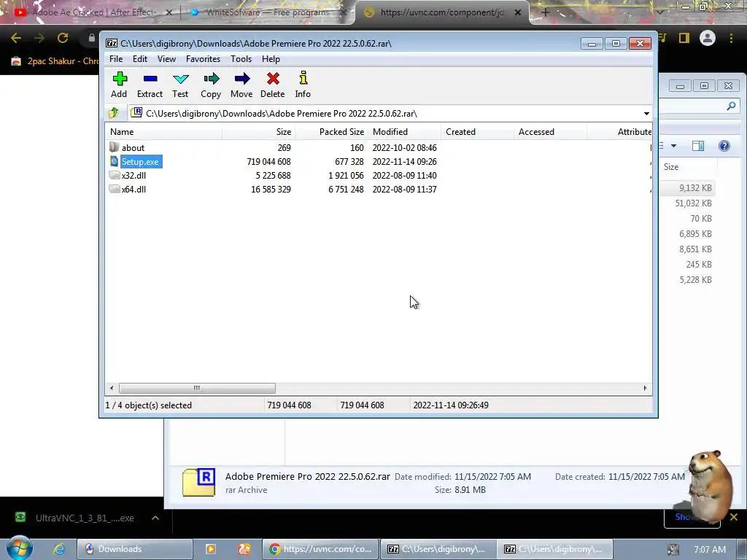Open the Edit menu
747x560 pixels.
(139, 59)
